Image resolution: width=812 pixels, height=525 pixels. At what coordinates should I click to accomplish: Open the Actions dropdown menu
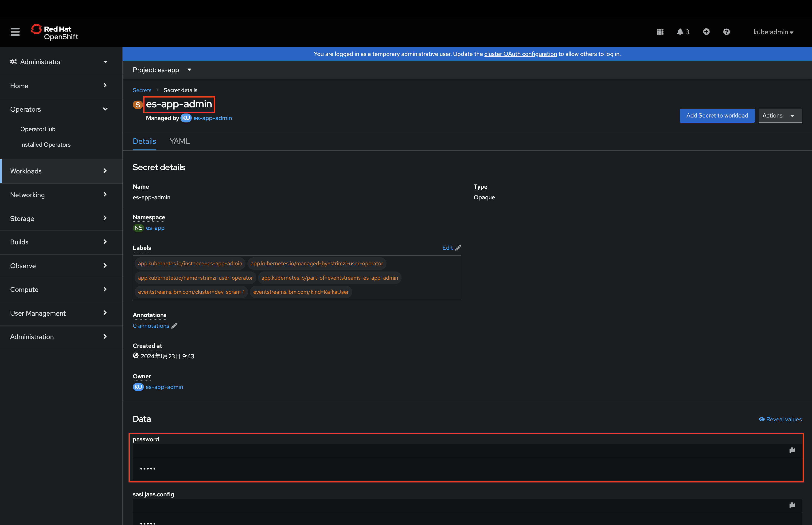pos(780,116)
